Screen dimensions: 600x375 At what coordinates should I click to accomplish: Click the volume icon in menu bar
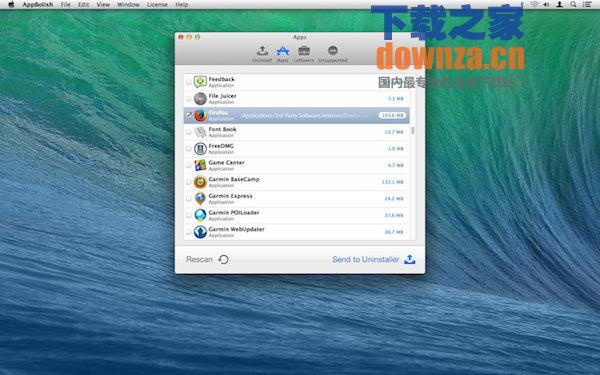546,5
